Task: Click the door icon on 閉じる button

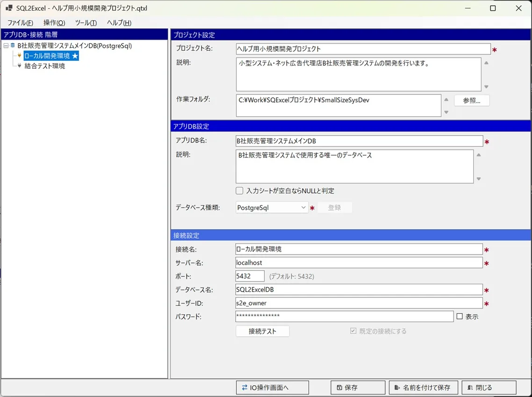Action: click(470, 387)
